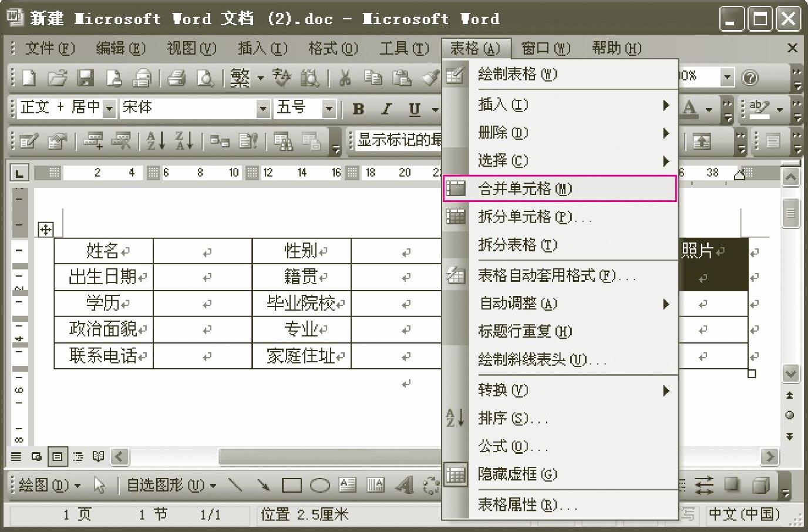Toggle Italic formatting
The width and height of the screenshot is (808, 532).
[x=386, y=109]
